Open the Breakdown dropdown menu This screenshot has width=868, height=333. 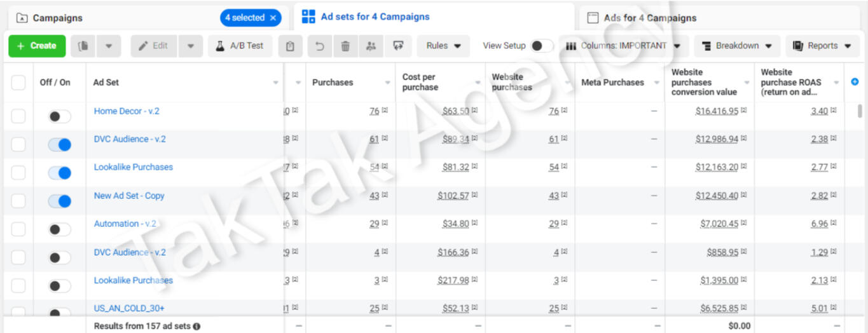tap(737, 46)
